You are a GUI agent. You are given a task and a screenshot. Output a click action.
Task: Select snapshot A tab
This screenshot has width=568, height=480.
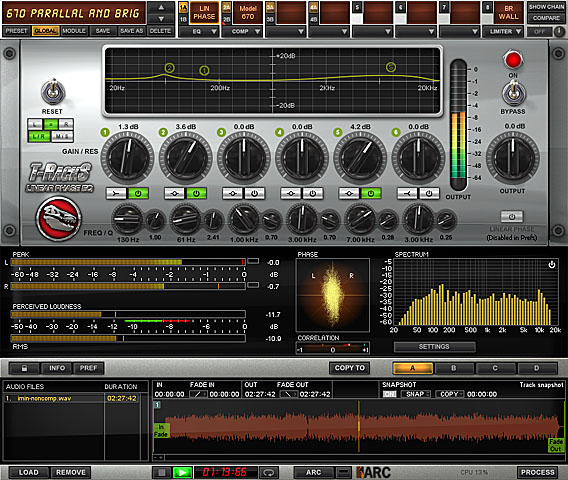(x=413, y=368)
